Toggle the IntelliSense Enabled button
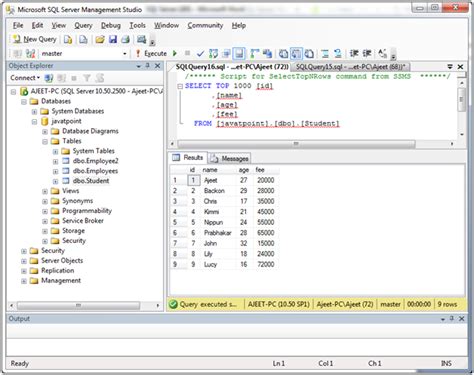 click(x=239, y=53)
